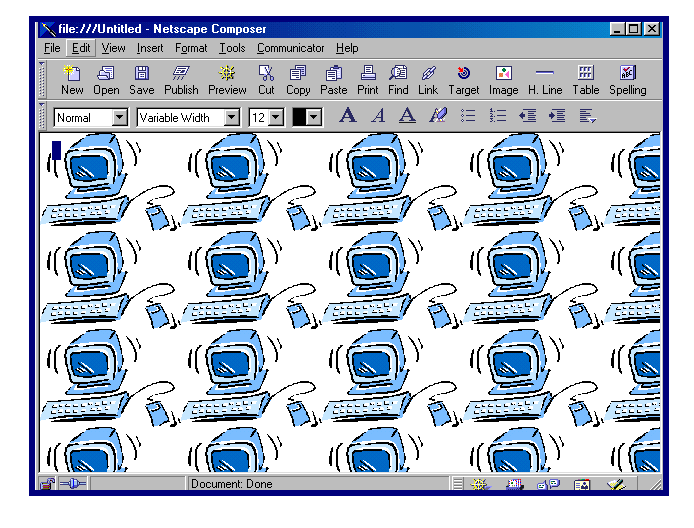
Task: Open the Format menu
Action: tap(191, 48)
